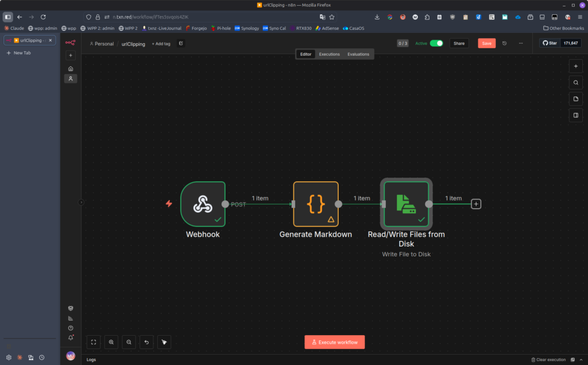Toggle the Active workflow switch
Screen dimensions: 588x365
point(436,43)
